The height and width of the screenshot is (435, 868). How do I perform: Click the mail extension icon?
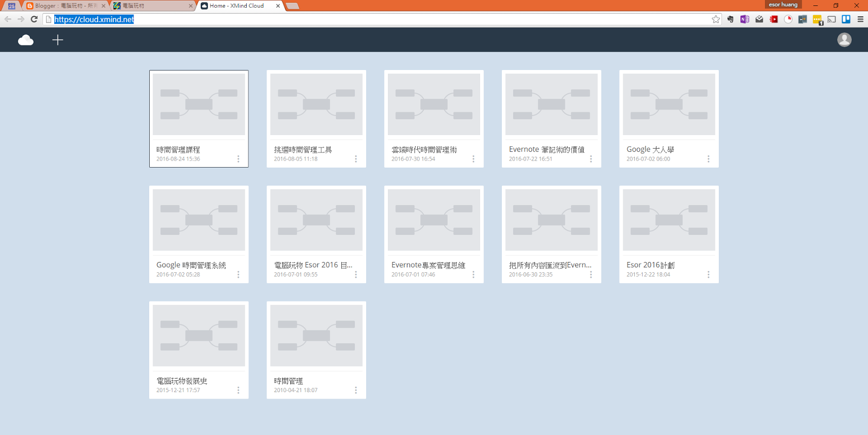coord(759,19)
